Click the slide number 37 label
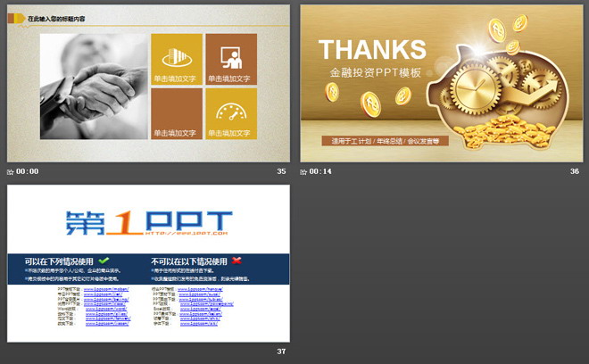The width and height of the screenshot is (589, 364). [x=281, y=352]
